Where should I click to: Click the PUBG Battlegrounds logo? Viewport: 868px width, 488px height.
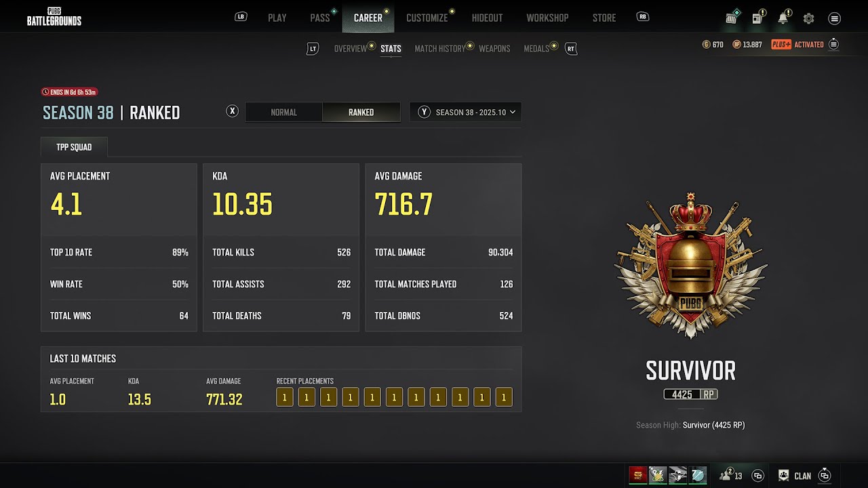click(54, 16)
